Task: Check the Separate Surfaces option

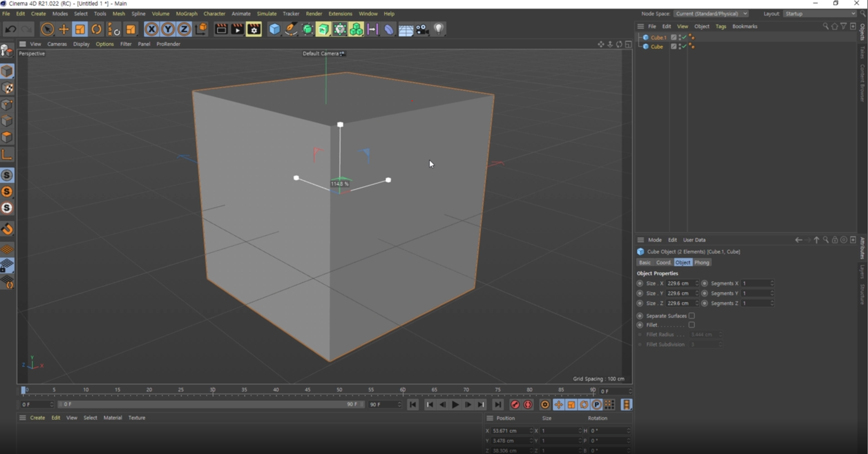Action: tap(691, 316)
